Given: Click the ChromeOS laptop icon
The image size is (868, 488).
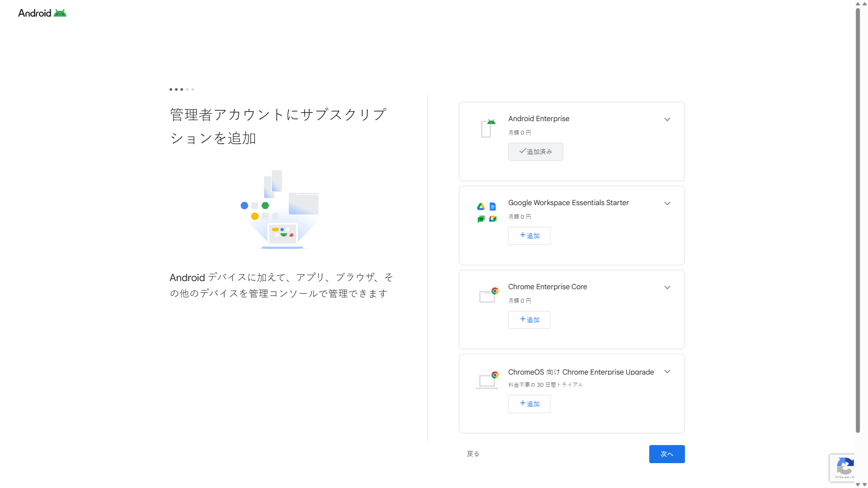Looking at the screenshot, I should pyautogui.click(x=487, y=380).
